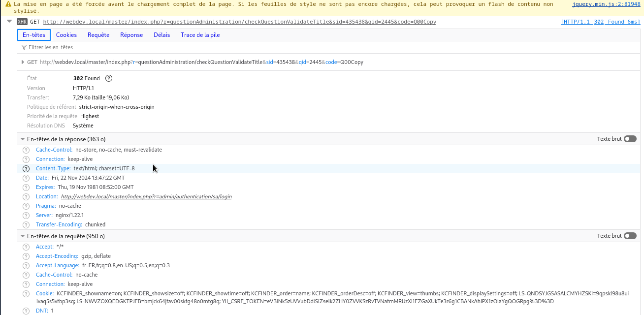
Task: Select the text/html; charset=UTF-8 value
Action: click(104, 168)
